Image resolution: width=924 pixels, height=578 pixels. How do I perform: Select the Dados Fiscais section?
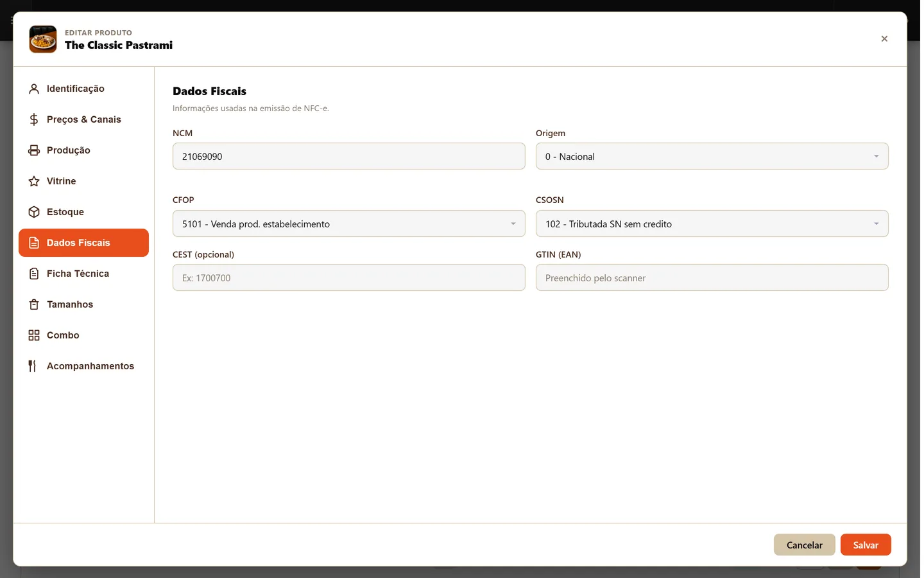(x=83, y=243)
